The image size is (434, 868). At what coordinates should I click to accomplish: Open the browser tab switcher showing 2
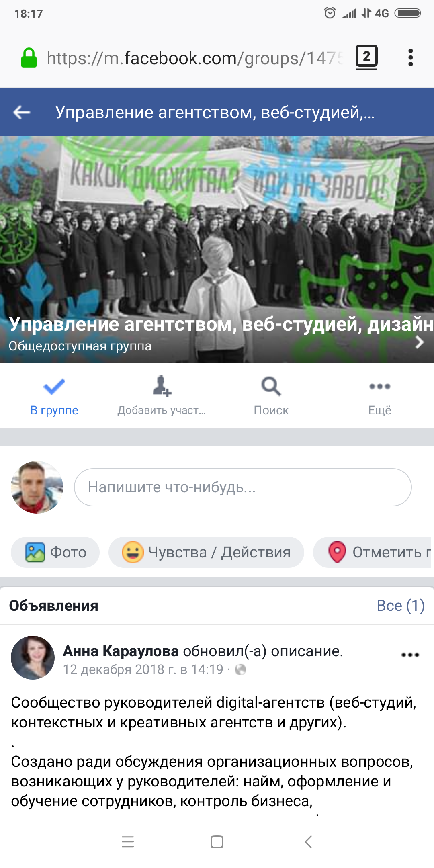pos(366,57)
